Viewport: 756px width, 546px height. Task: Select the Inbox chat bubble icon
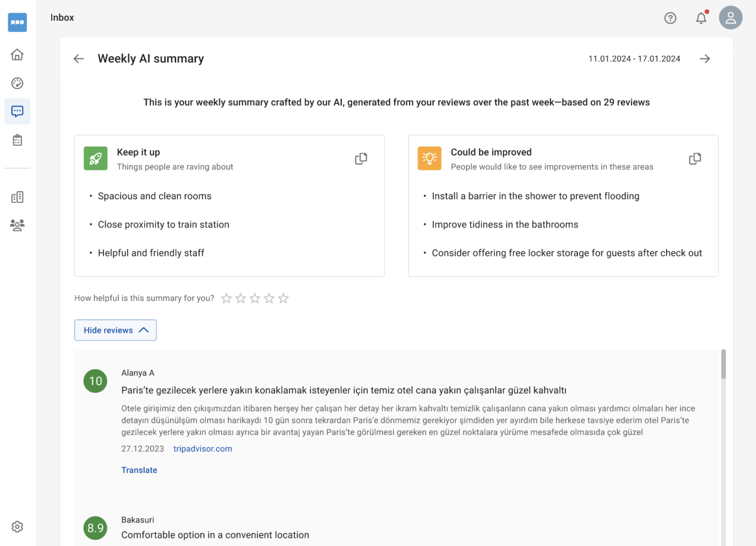click(17, 111)
